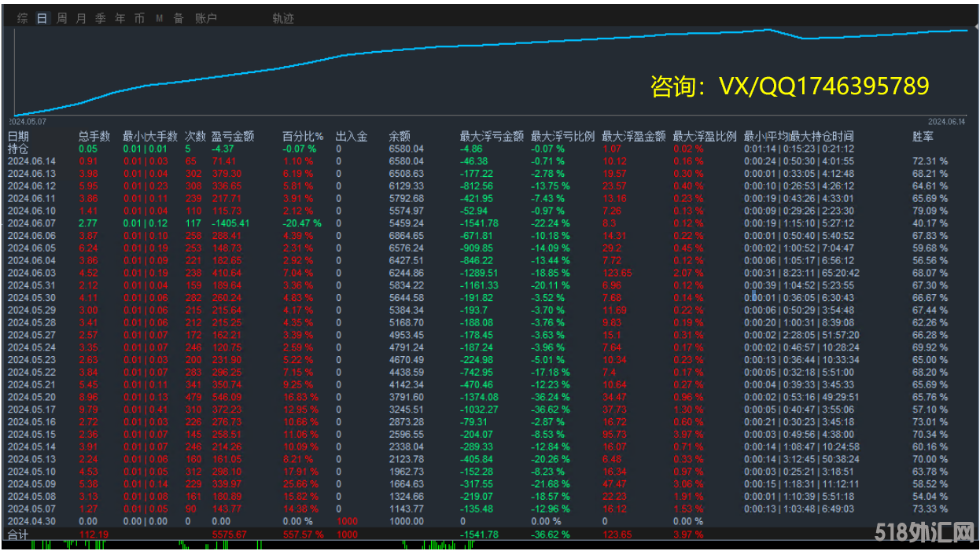Switch to the 综 summary tab
This screenshot has height=551, width=980.
tap(22, 18)
